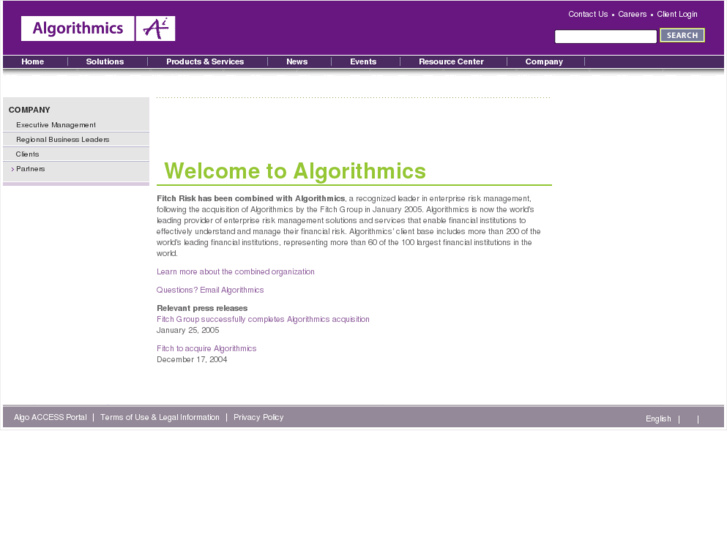Open Fitch Group successfully completes acquisition release
This screenshot has height=545, width=727.
263,319
